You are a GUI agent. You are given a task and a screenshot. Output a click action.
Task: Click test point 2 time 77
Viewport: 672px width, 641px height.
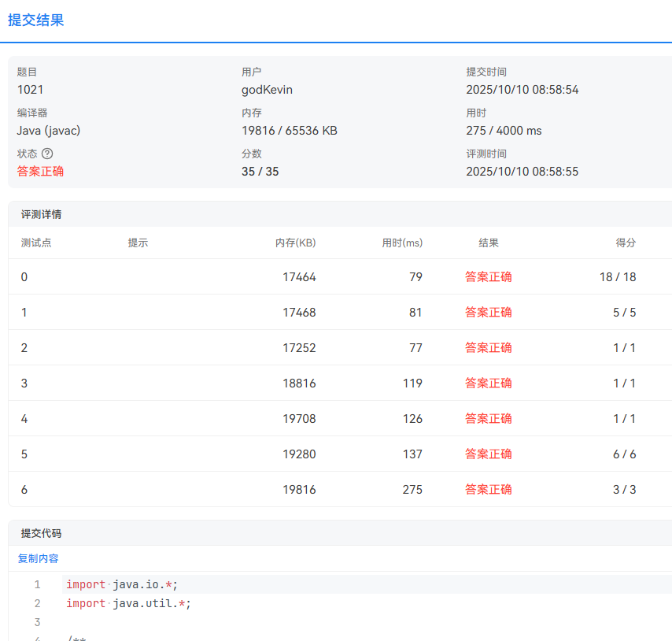click(415, 348)
